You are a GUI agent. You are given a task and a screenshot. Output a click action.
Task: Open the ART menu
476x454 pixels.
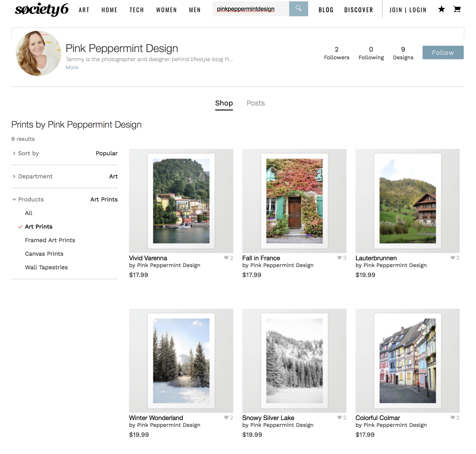pos(84,10)
